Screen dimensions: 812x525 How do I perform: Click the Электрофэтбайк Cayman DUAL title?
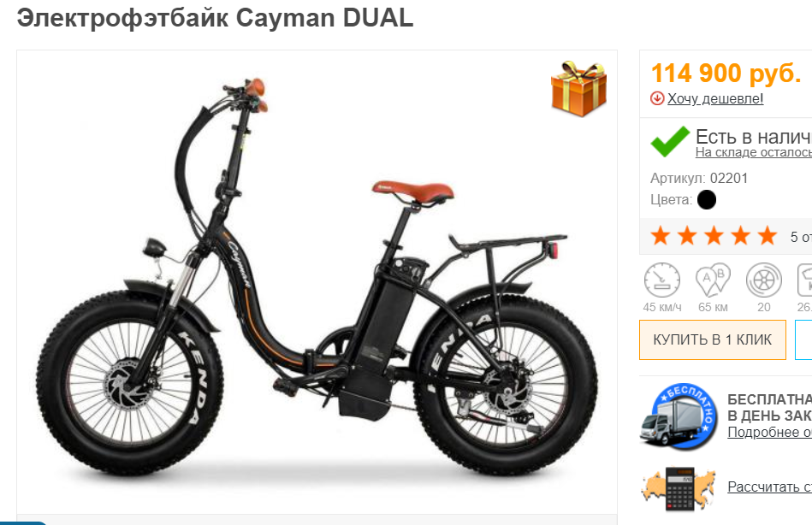215,18
